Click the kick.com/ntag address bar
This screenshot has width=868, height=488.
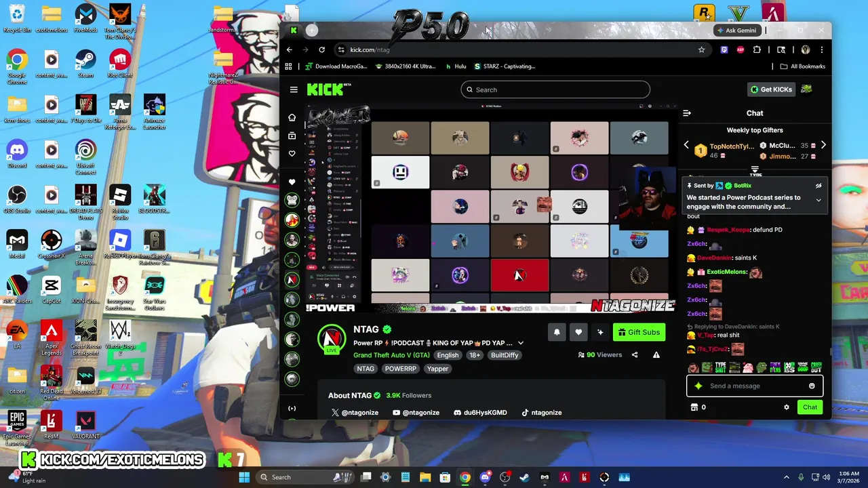[x=522, y=49]
